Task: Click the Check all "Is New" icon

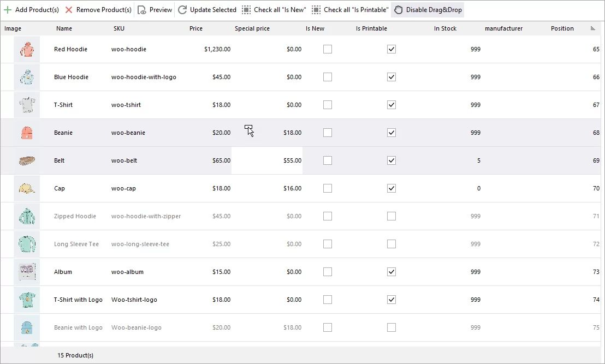Action: point(246,9)
